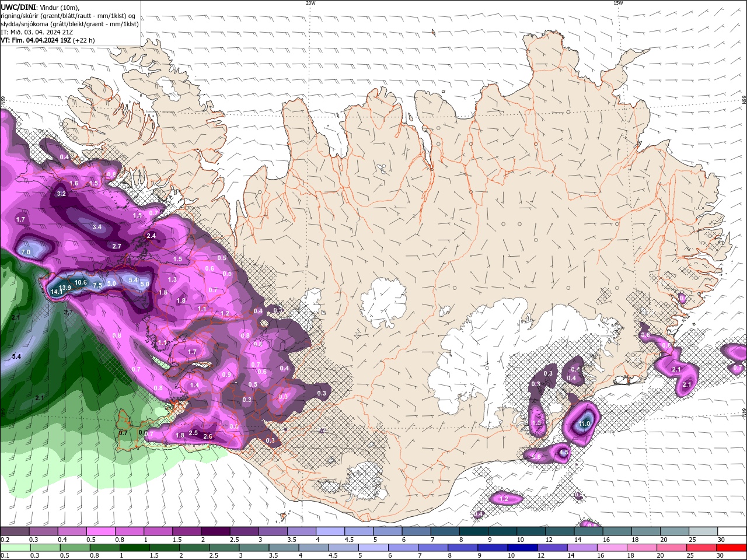Click the 3.2 value on the map

point(61,194)
